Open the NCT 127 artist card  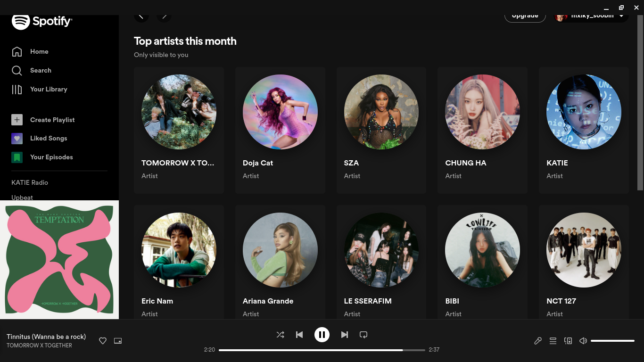tap(584, 262)
